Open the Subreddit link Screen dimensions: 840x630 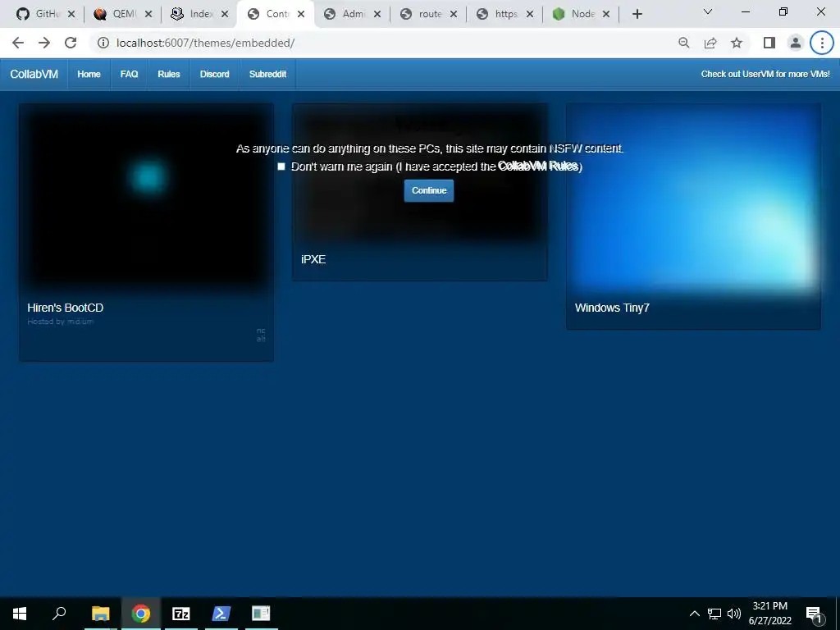pos(268,75)
